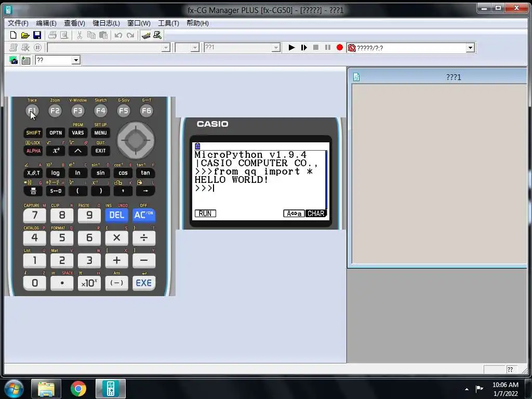Start recording with red circle button

[339, 47]
